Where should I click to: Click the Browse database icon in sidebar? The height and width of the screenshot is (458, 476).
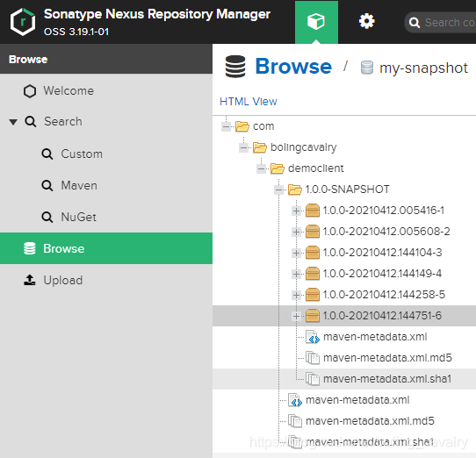tap(30, 248)
